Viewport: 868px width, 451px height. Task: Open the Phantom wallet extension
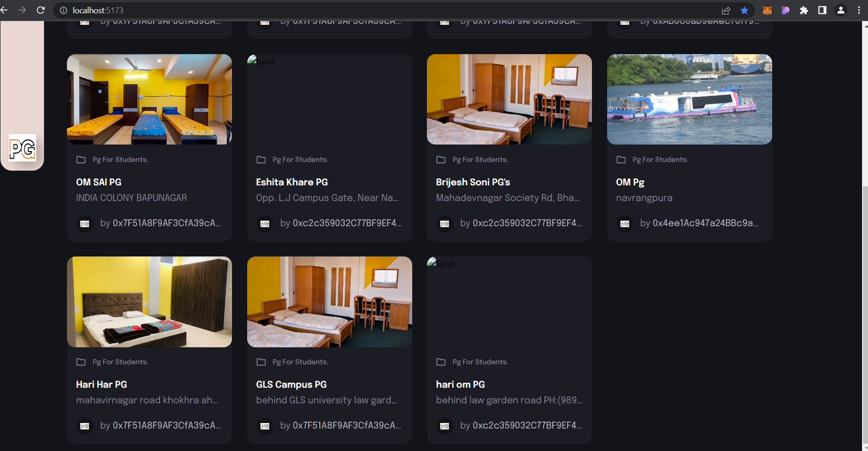pos(785,10)
